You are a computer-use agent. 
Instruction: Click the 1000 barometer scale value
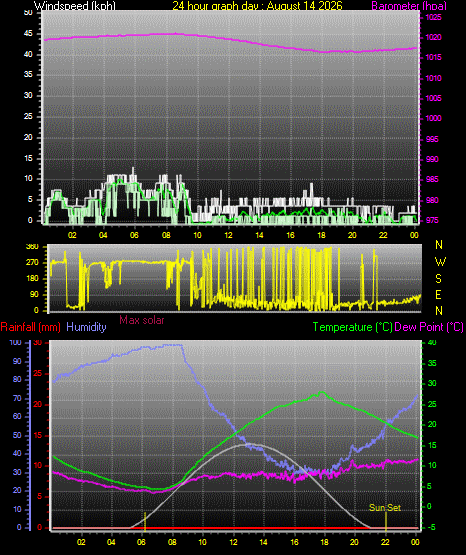tap(433, 118)
